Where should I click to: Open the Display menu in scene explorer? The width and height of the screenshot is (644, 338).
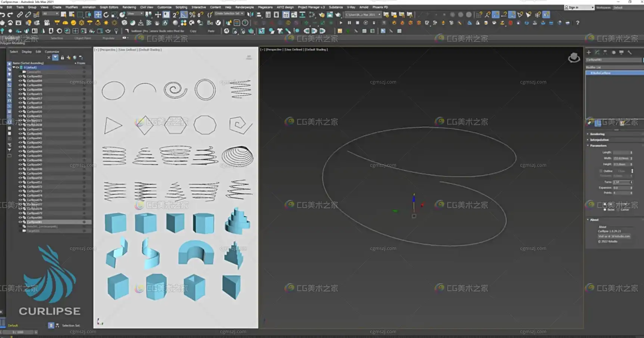[27, 52]
